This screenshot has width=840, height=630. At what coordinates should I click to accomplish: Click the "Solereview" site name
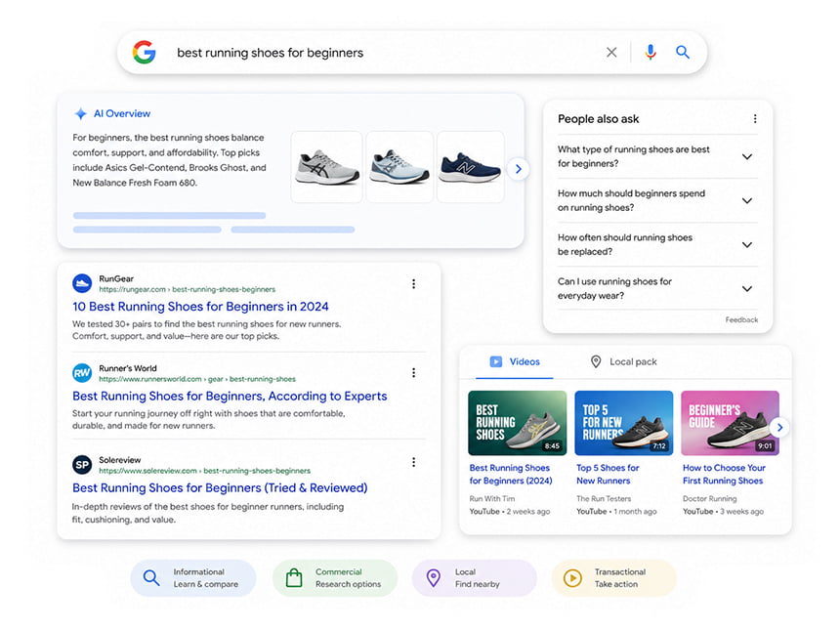coord(120,460)
